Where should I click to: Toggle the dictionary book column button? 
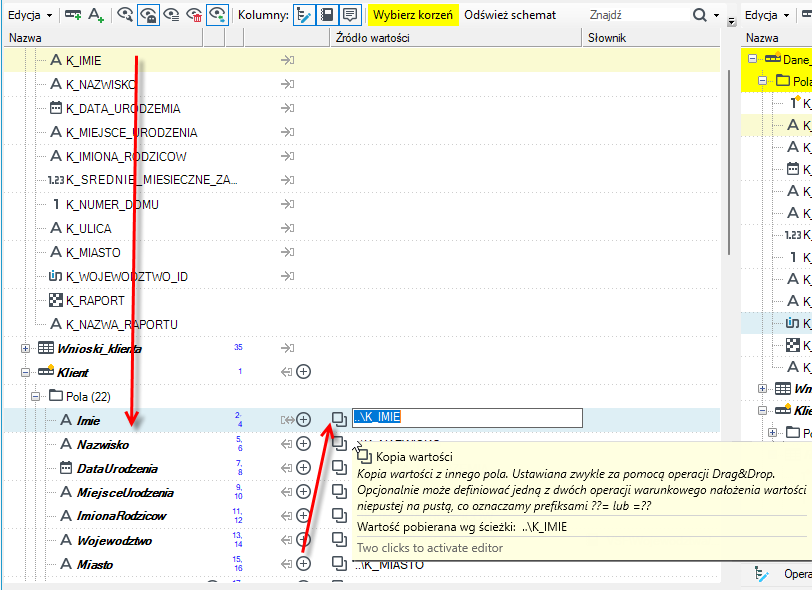327,15
